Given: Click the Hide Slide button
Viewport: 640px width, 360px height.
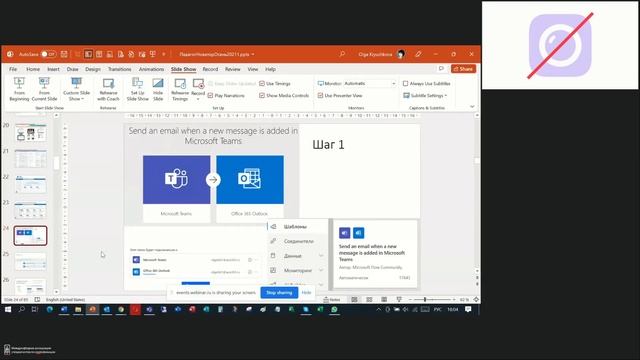Looking at the screenshot, I should 158,89.
